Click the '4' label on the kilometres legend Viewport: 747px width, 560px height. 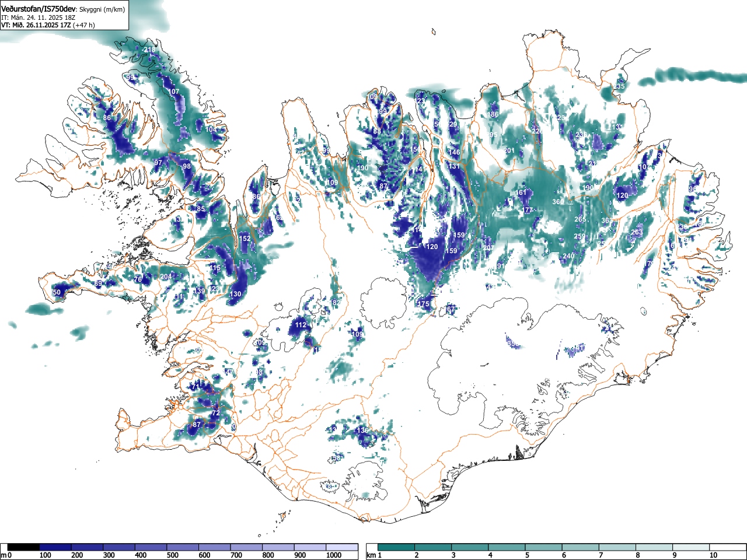(x=490, y=555)
